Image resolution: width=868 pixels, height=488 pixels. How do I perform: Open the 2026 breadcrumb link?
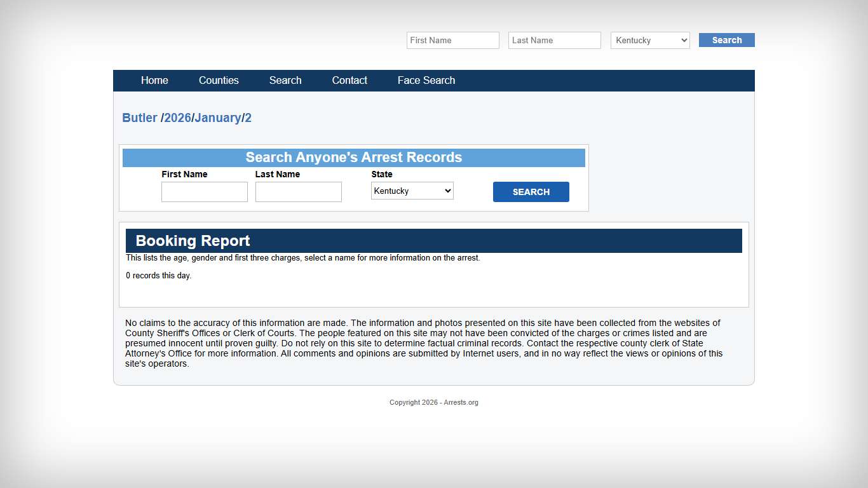[177, 118]
